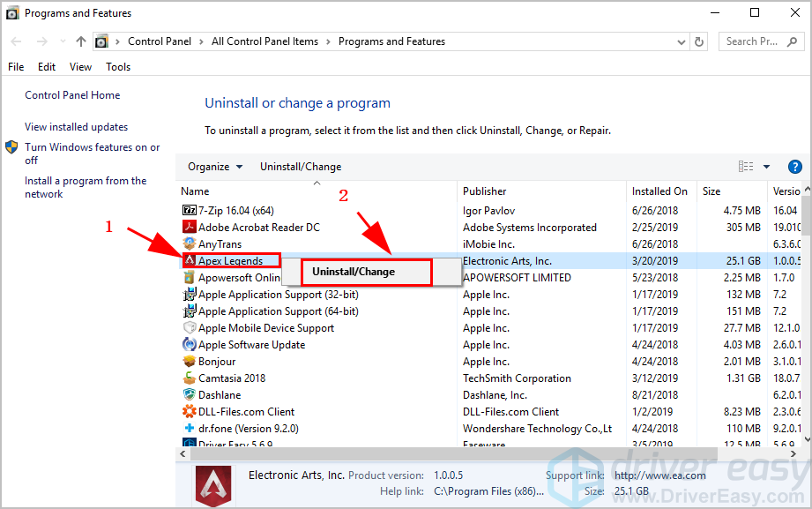Open the Tools menu
This screenshot has height=509, width=812.
(x=118, y=67)
